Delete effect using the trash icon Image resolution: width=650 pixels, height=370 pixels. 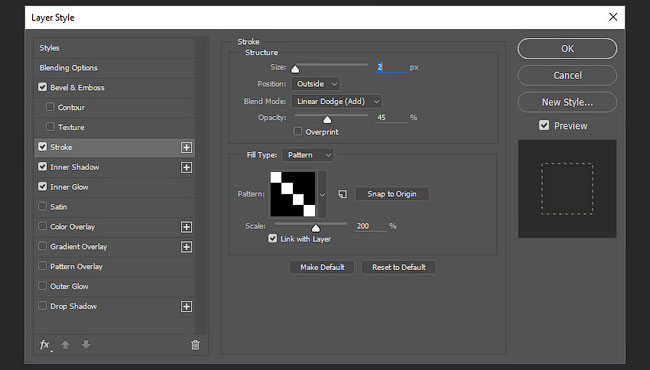point(195,345)
